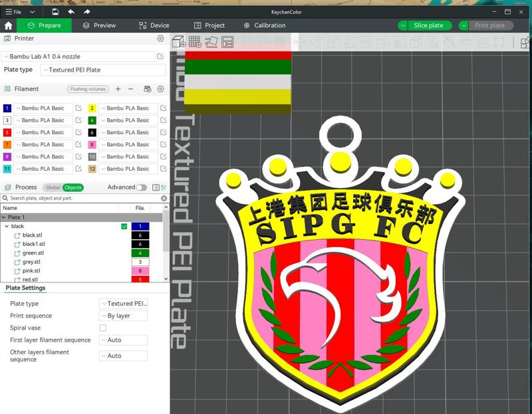Click filament 1 blue color swatch
Screen dimensions: 532x414
(x=7, y=108)
